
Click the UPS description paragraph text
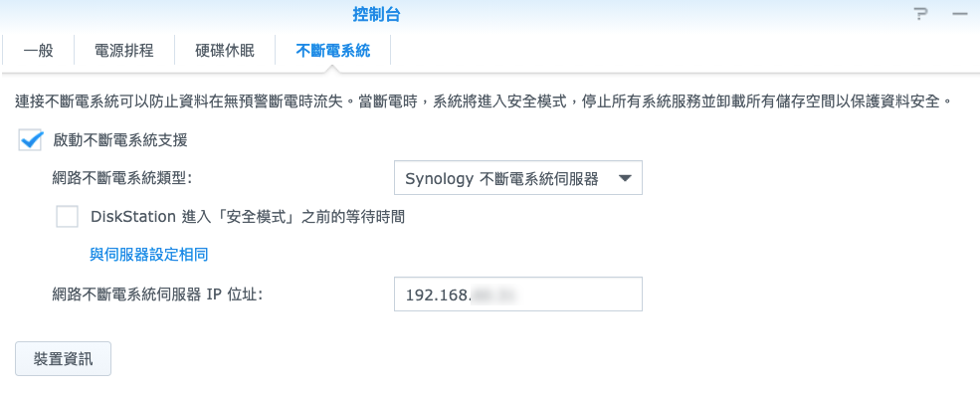[x=484, y=100]
